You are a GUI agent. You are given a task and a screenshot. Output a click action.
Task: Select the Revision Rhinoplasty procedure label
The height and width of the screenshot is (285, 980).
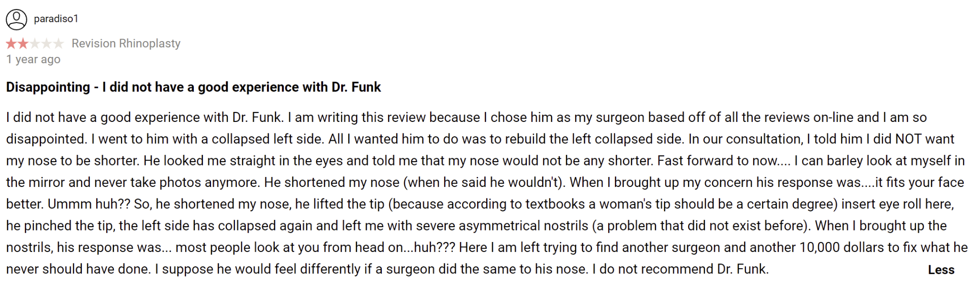click(x=126, y=44)
